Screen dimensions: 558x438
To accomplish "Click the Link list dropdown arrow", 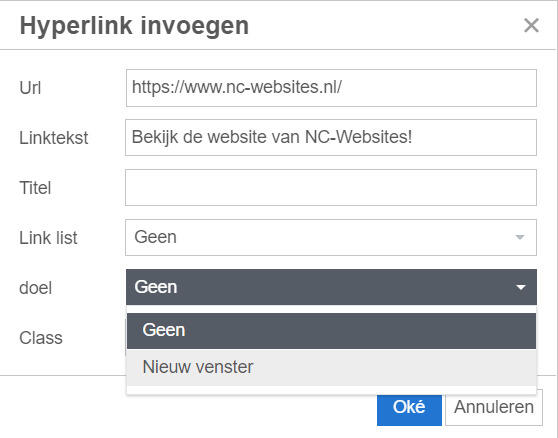I will (x=520, y=237).
